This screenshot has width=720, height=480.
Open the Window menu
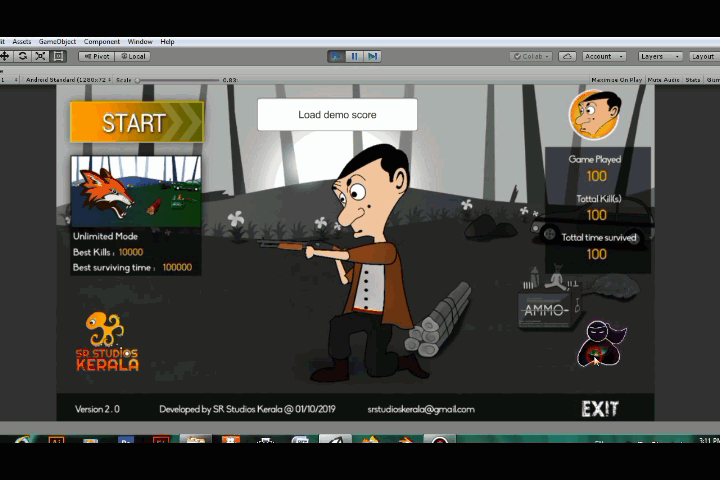pos(140,41)
